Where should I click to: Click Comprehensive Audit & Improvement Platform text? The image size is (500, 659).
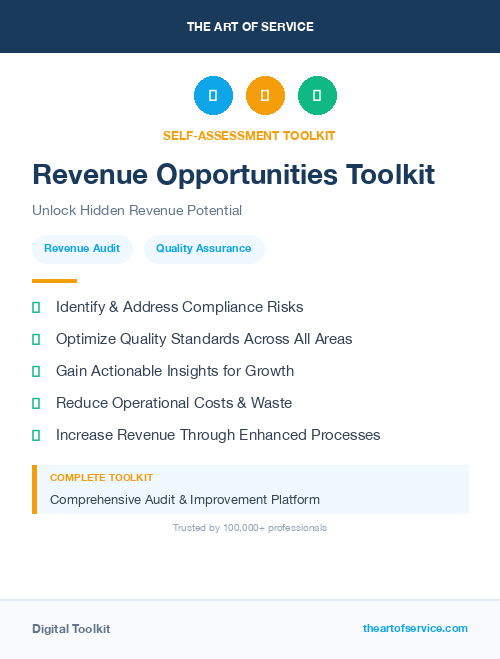pos(185,500)
